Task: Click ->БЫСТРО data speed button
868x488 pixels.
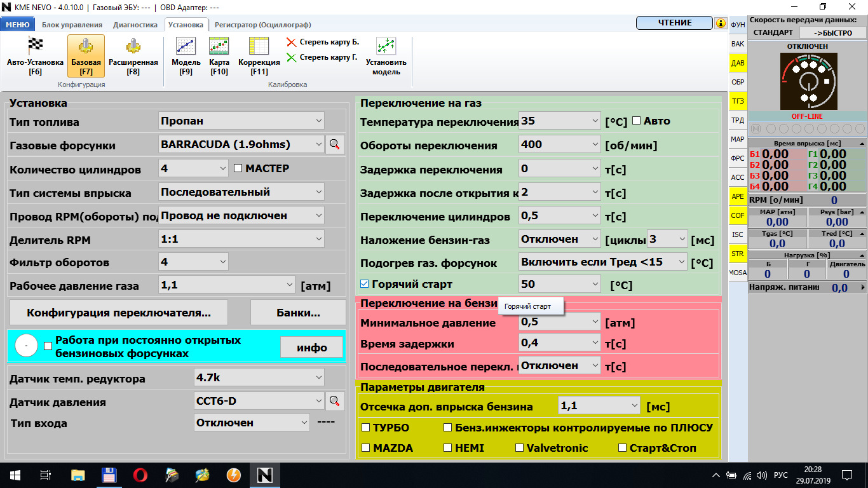Action: pyautogui.click(x=832, y=32)
